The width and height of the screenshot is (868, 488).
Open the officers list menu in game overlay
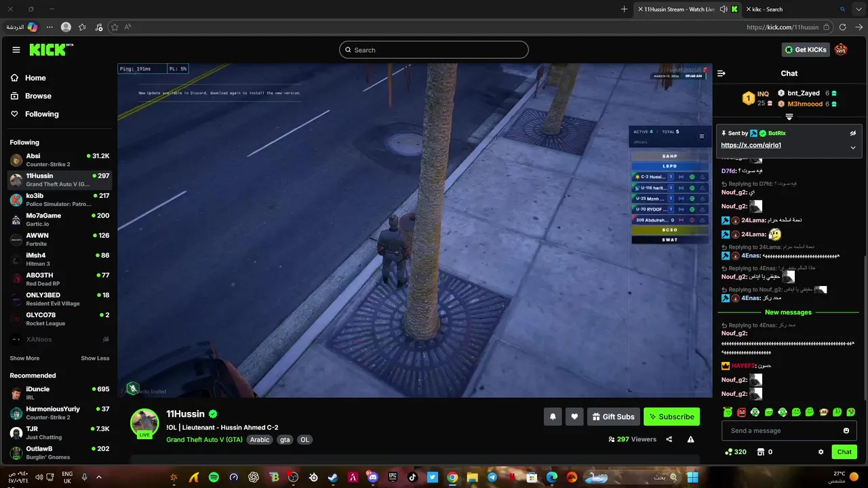click(x=702, y=136)
